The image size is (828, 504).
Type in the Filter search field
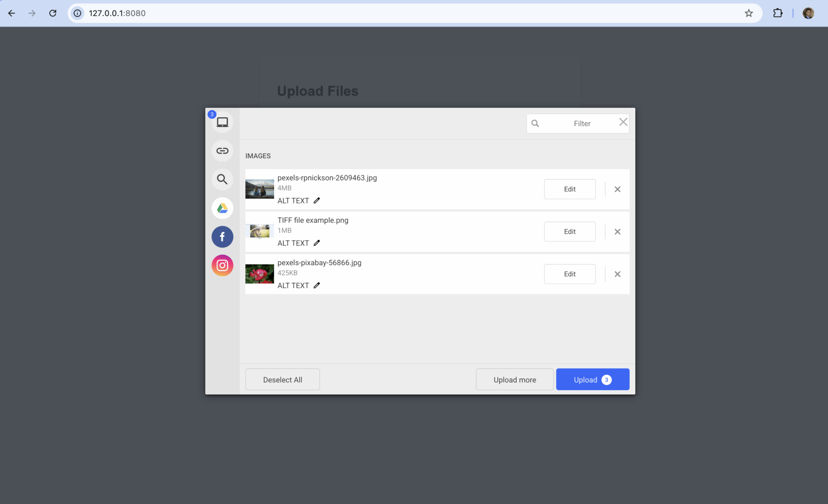pyautogui.click(x=581, y=123)
